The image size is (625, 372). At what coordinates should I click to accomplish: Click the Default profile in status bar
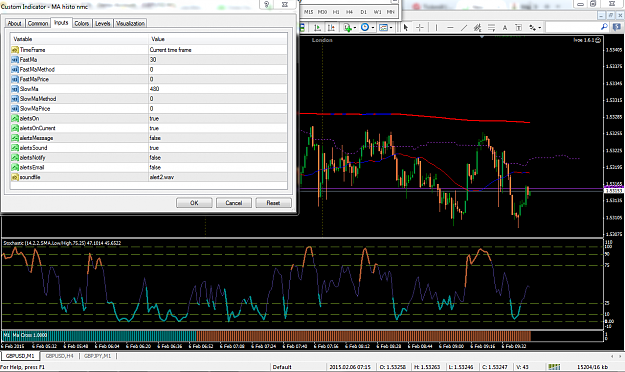[x=282, y=367]
